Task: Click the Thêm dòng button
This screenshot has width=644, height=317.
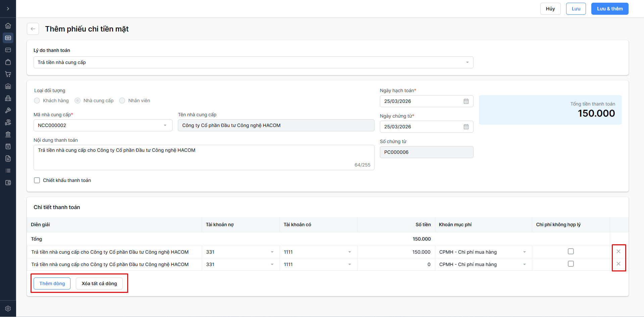Action: tap(52, 283)
